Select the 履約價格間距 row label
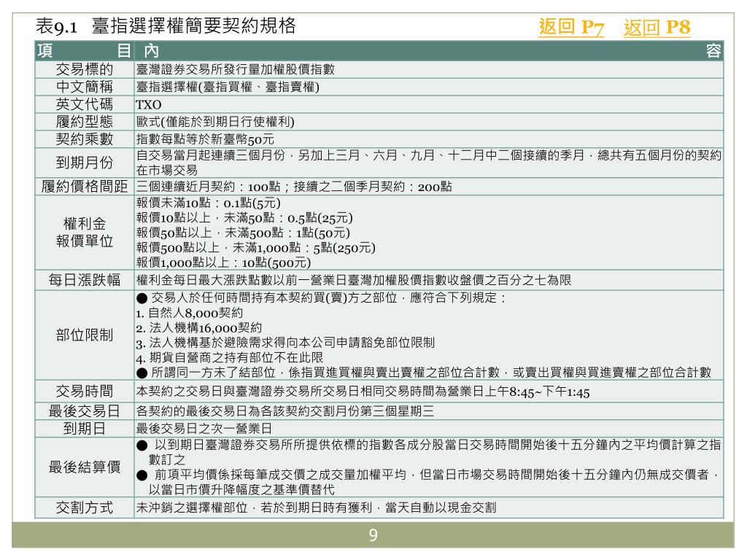The height and width of the screenshot is (560, 747). (85, 186)
